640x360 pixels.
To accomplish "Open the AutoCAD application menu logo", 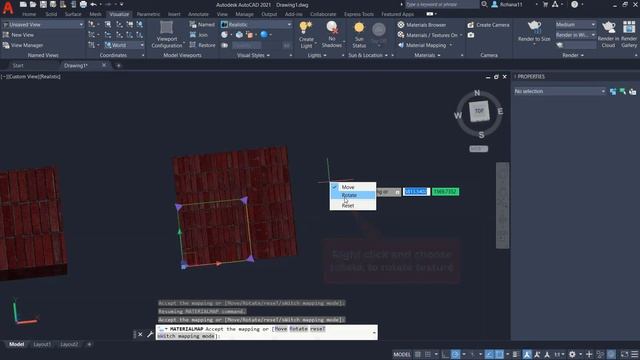I will coord(8,7).
